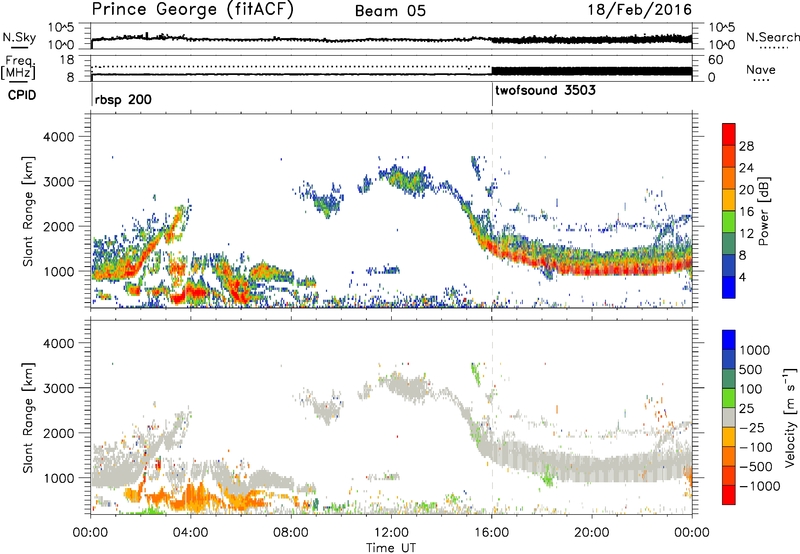This screenshot has width=800, height=554.
Task: Click the 'Prince George (fitACF)' title text
Action: coord(193,10)
